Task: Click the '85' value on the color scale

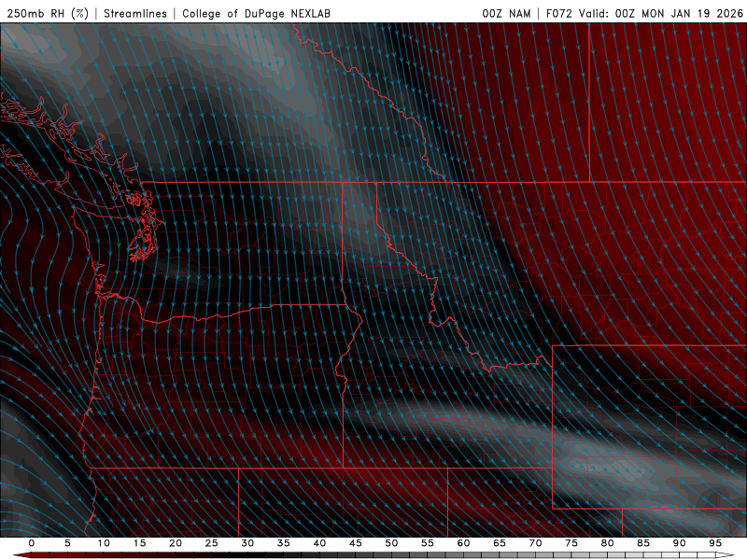Action: pyautogui.click(x=643, y=543)
